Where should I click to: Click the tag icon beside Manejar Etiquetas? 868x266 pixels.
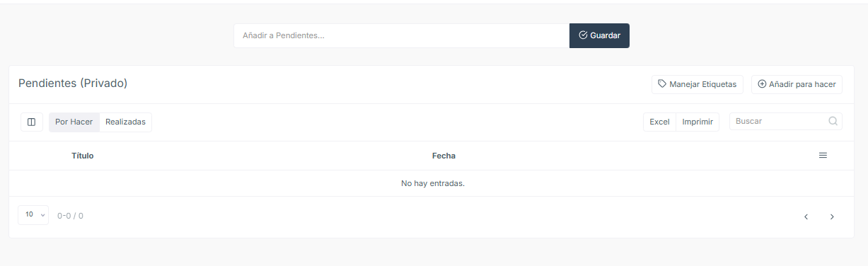point(662,84)
